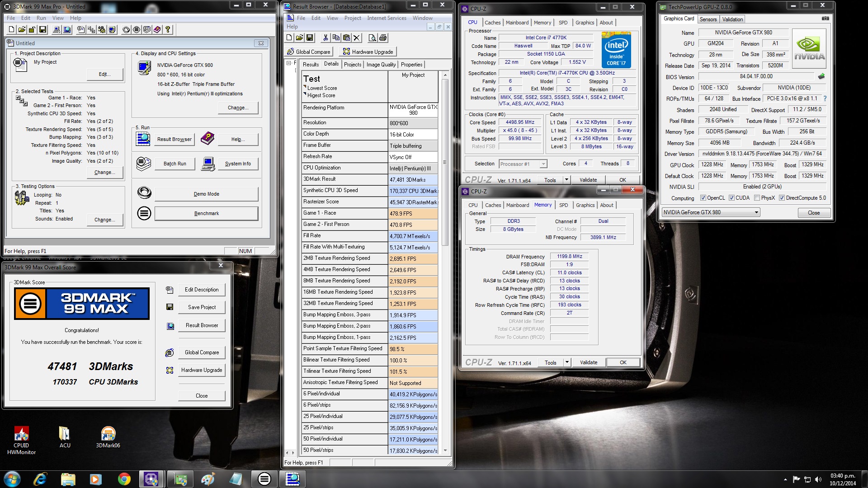Click purple help book icon in 3DMark toolbar

tap(157, 30)
